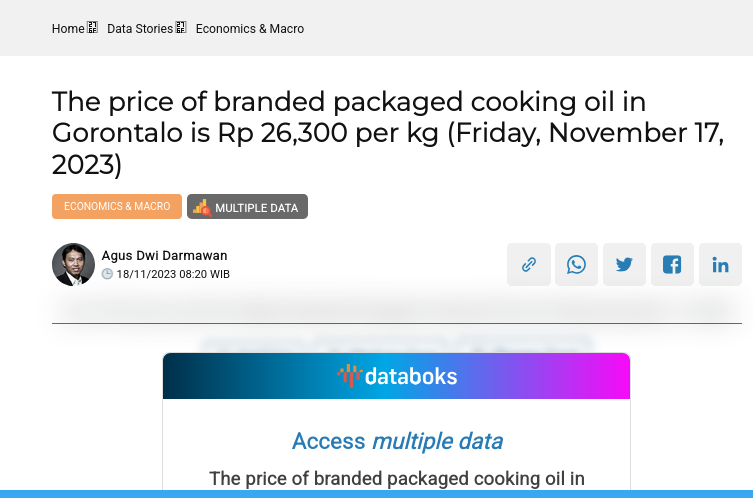Select the orange Economics & Macro tag
This screenshot has width=753, height=498.
coord(117,206)
